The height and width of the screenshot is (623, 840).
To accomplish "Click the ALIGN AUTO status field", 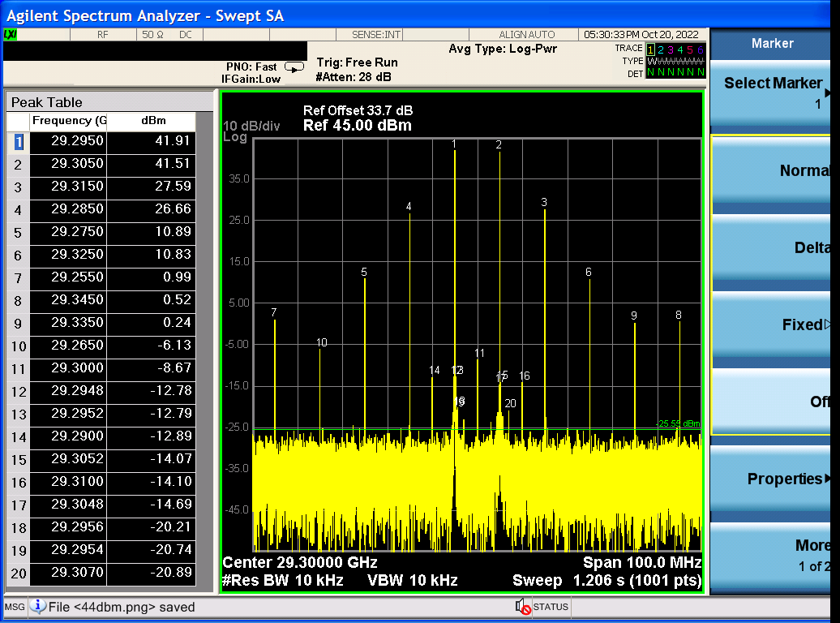I will click(526, 34).
